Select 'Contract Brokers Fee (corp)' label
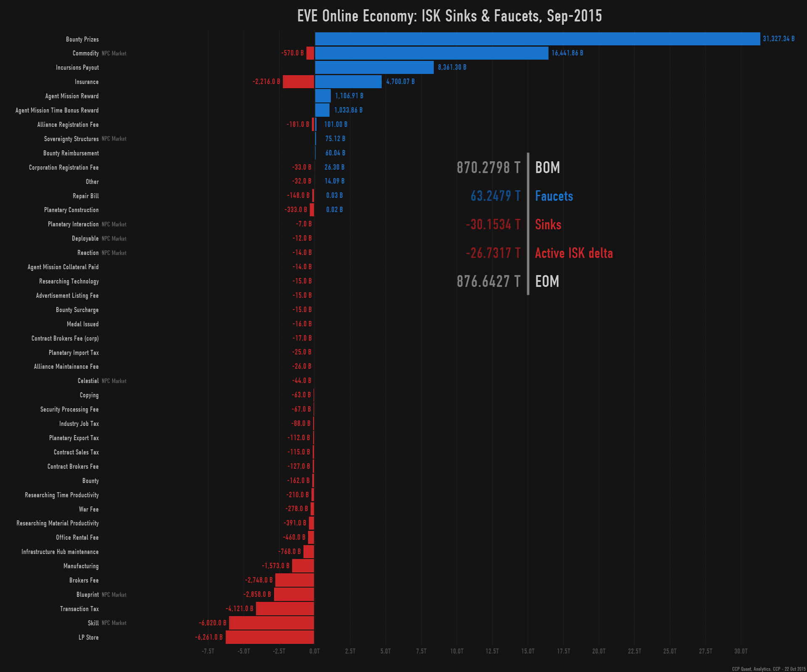Screen dimensions: 807x672 click(x=65, y=339)
